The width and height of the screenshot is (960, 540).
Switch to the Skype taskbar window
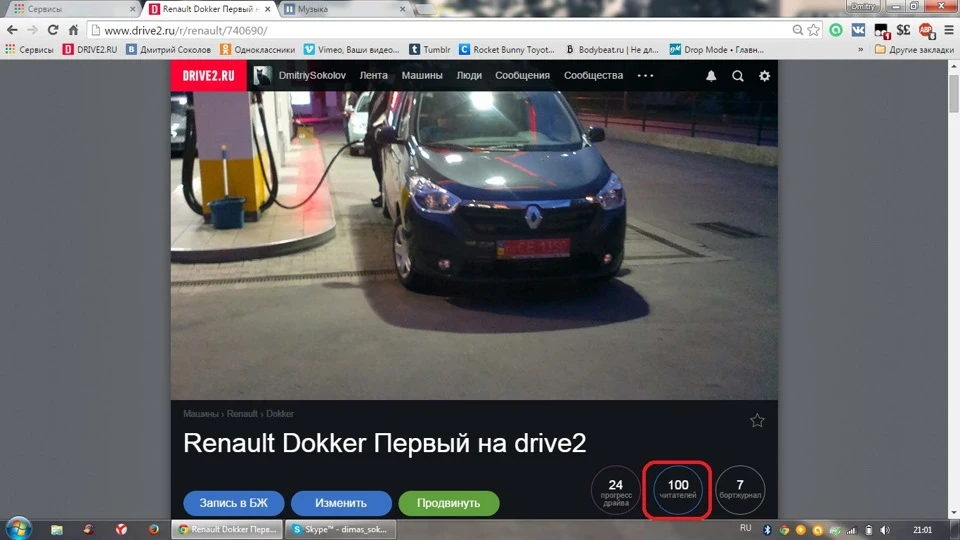[341, 530]
